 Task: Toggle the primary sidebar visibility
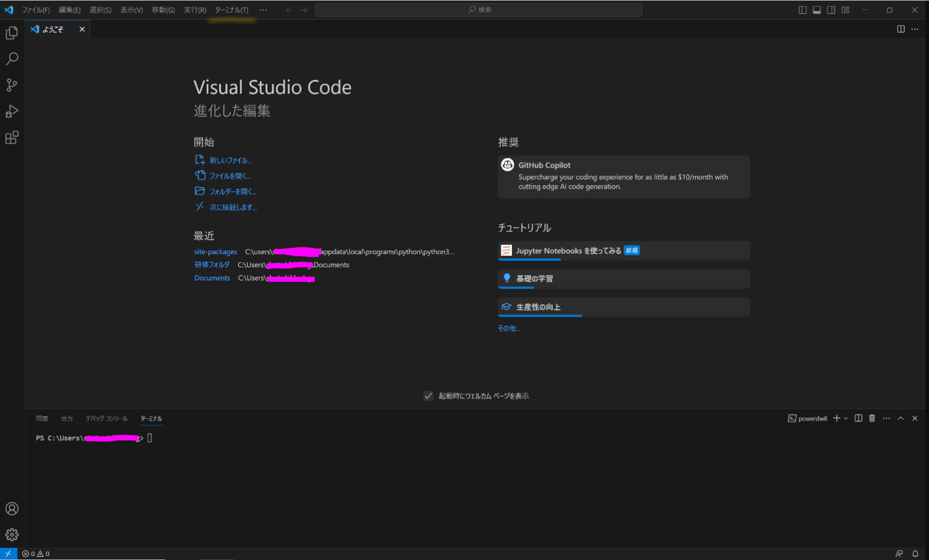point(803,9)
